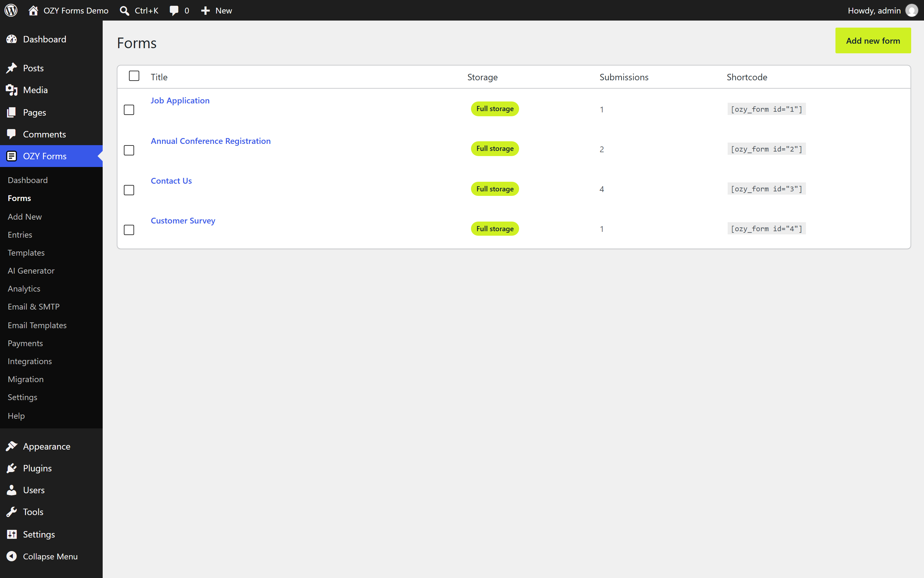The width and height of the screenshot is (924, 578).
Task: Open the Contact Us form link
Action: (171, 180)
